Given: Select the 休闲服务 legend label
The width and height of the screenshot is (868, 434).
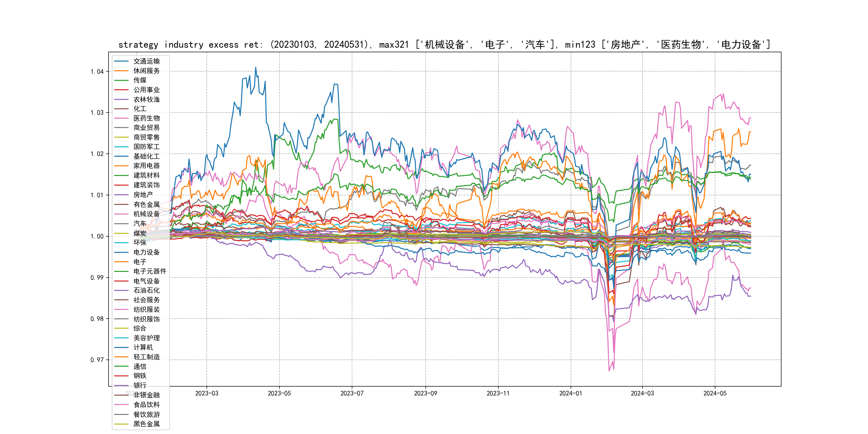Looking at the screenshot, I should (146, 71).
